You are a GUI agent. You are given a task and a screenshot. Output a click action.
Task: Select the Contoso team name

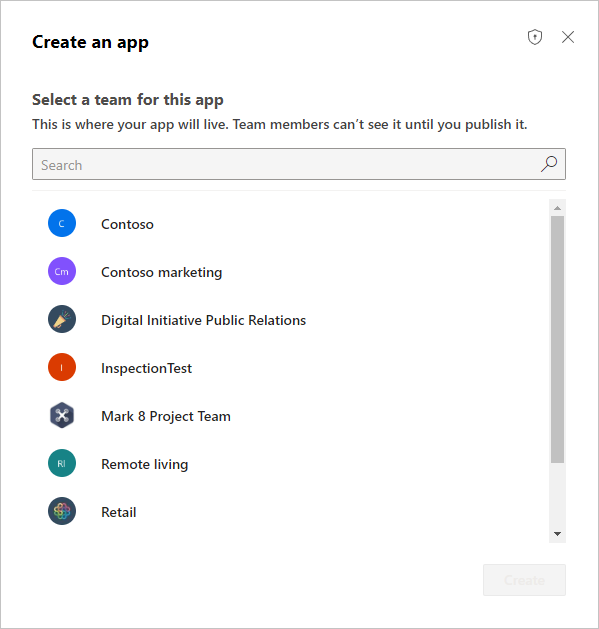point(127,224)
